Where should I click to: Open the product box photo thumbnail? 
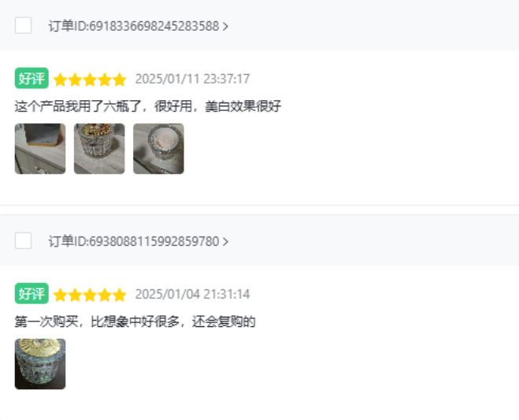pos(40,149)
